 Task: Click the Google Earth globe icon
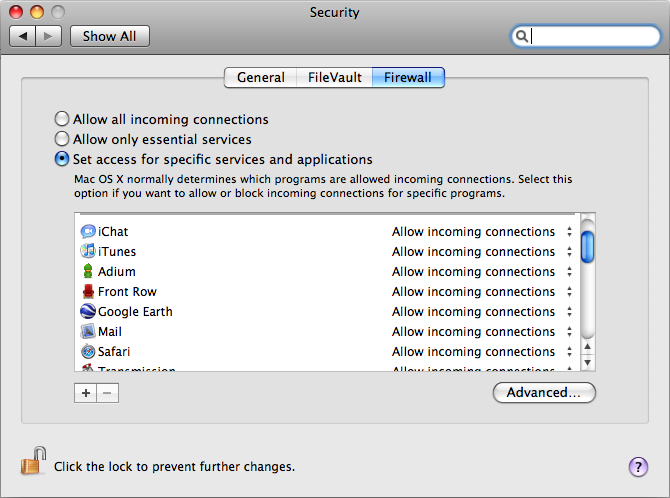tap(88, 311)
